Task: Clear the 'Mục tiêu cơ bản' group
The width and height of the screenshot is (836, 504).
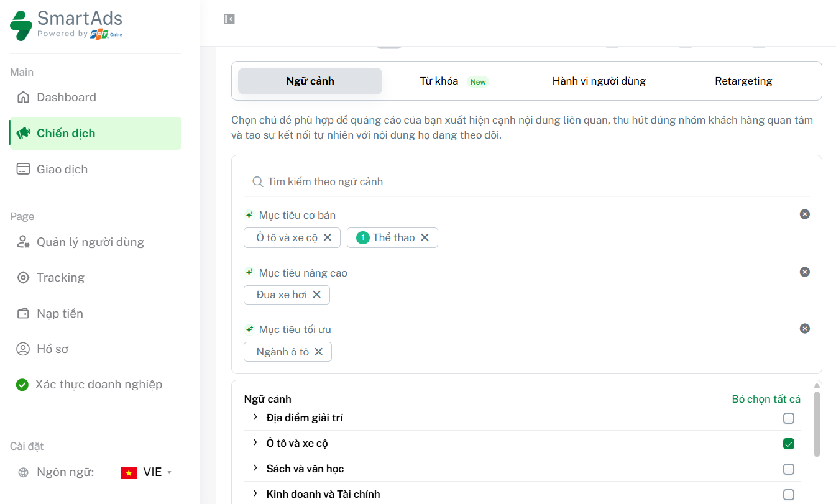Action: [x=804, y=214]
